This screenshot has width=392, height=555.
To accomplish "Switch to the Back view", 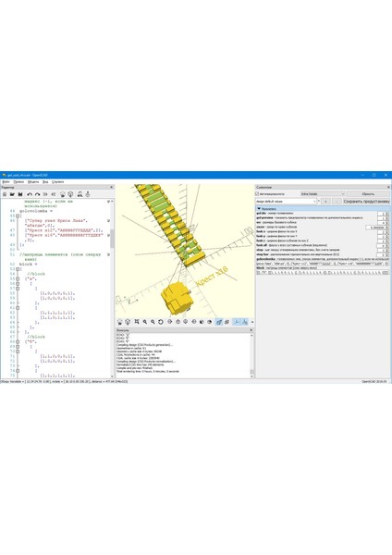I will 210,322.
